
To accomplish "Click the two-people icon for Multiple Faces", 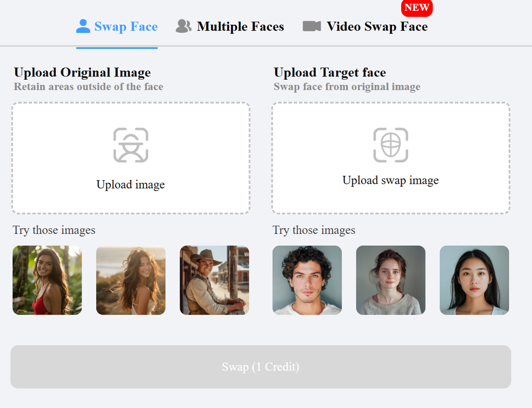I will 183,27.
